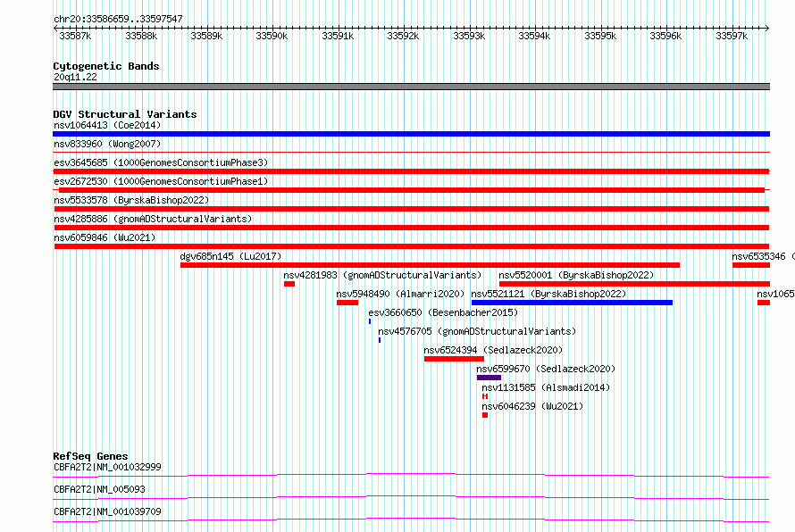Click the 20q11.22 cytogenetic band bar
795x532 pixels.
[411, 87]
